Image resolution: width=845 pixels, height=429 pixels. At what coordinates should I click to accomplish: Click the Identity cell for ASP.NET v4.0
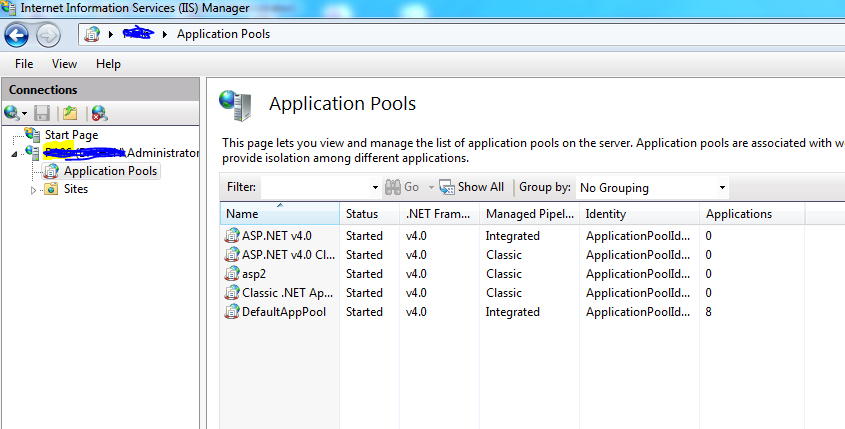point(638,236)
